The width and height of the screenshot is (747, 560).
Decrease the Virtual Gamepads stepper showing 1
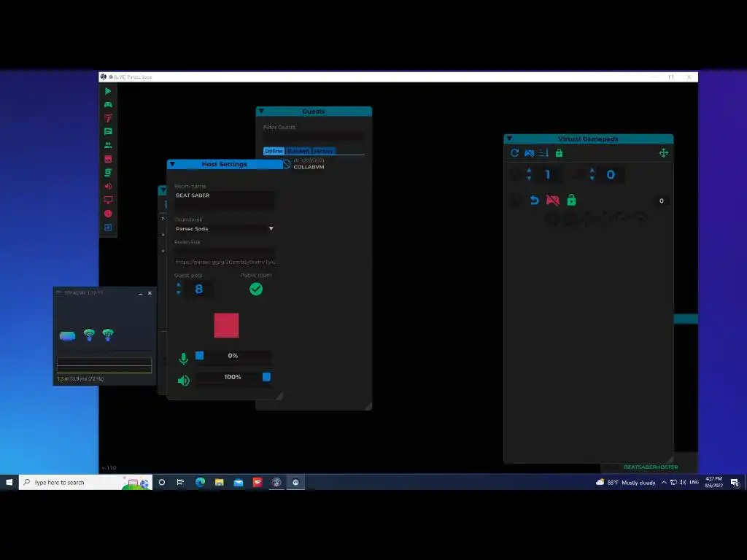tap(529, 179)
